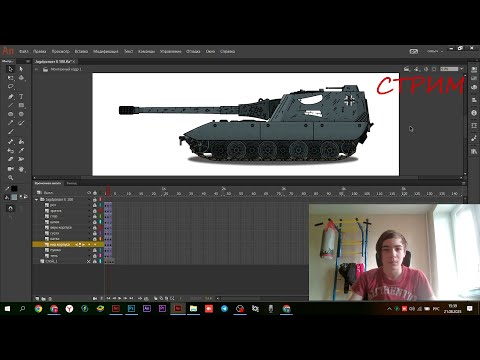Viewport: 480px width, 360px height.
Task: Select the Zoom magnifier tool
Action: point(11,178)
